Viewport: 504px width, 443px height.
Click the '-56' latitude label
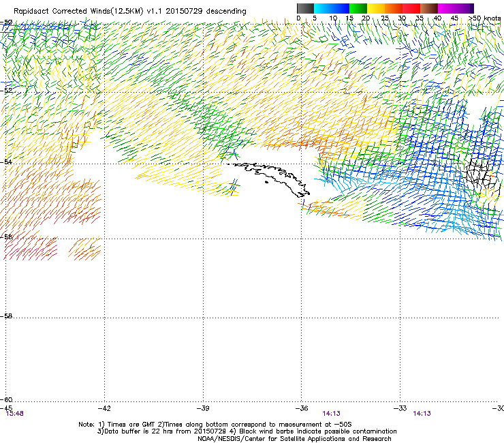[x=6, y=236]
